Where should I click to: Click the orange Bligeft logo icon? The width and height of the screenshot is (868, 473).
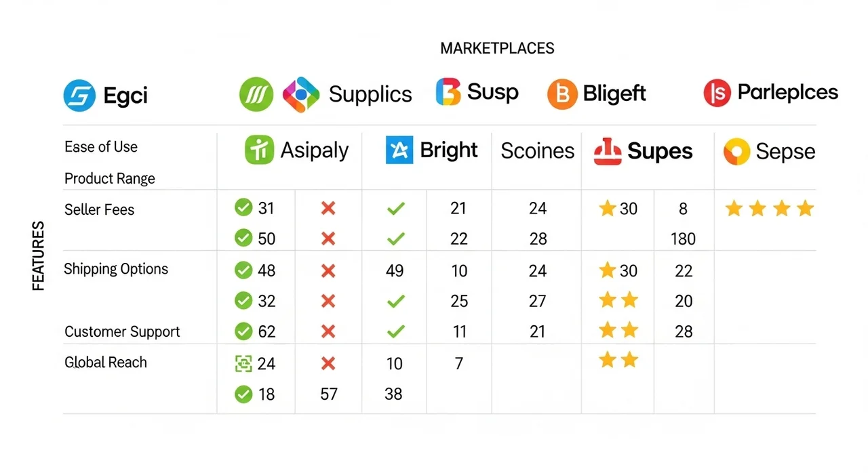(562, 94)
